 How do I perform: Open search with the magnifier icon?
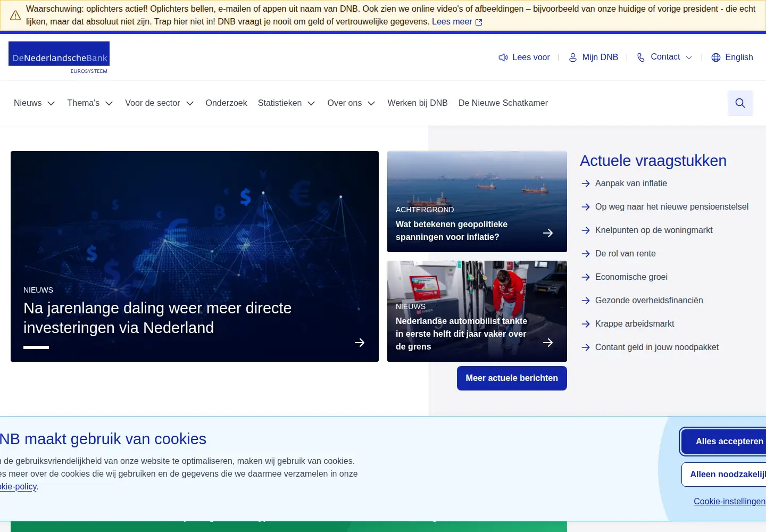[x=740, y=103]
